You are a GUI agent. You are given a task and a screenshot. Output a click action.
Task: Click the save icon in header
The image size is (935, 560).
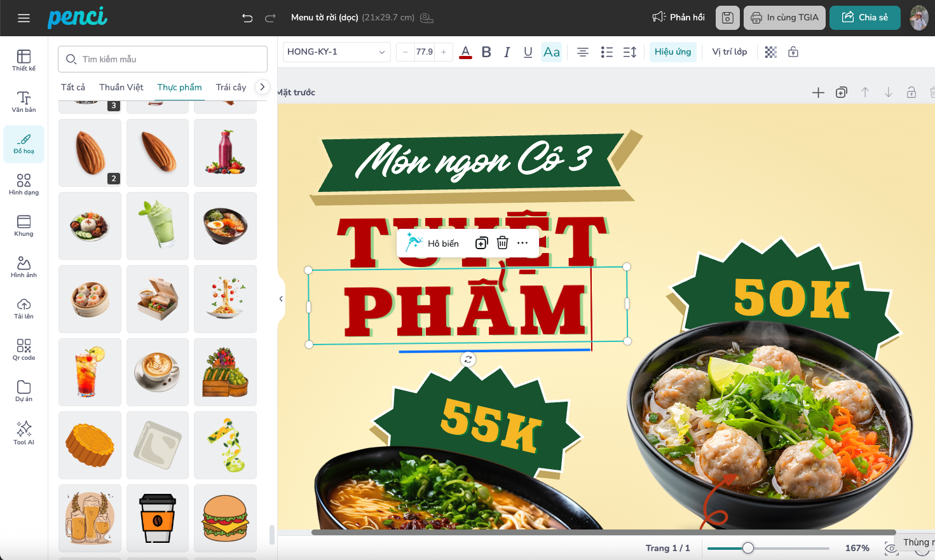click(x=728, y=18)
